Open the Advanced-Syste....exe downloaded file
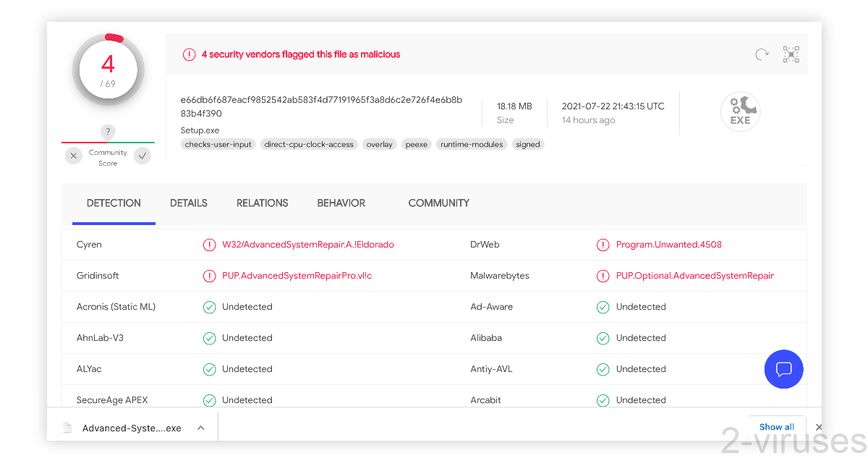Image resolution: width=868 pixels, height=461 pixels. (132, 428)
